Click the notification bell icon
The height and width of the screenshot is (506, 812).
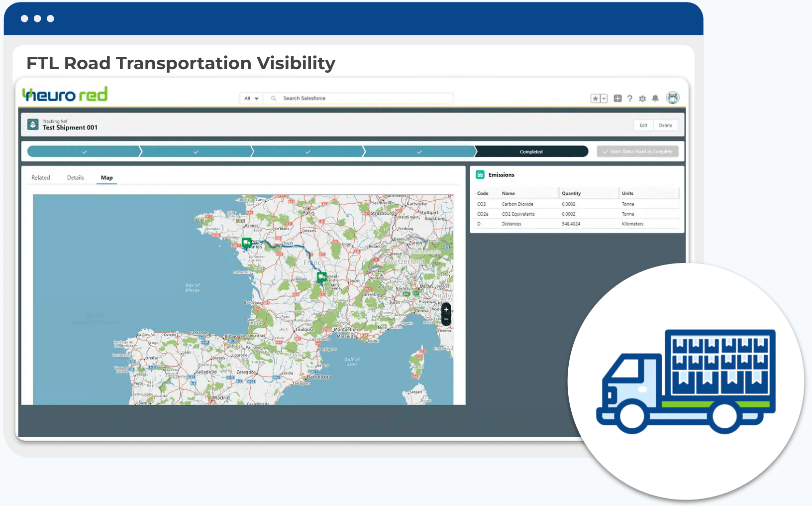click(x=655, y=99)
